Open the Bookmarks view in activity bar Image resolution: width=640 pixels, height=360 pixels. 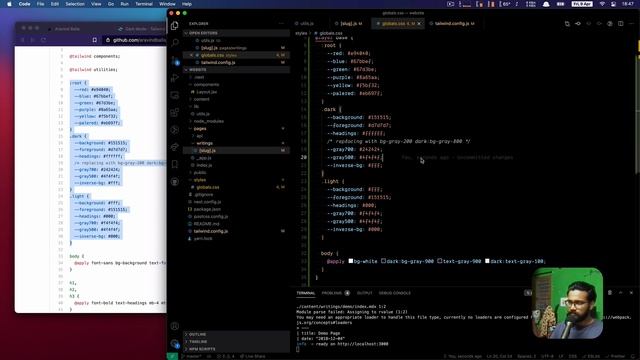click(175, 164)
